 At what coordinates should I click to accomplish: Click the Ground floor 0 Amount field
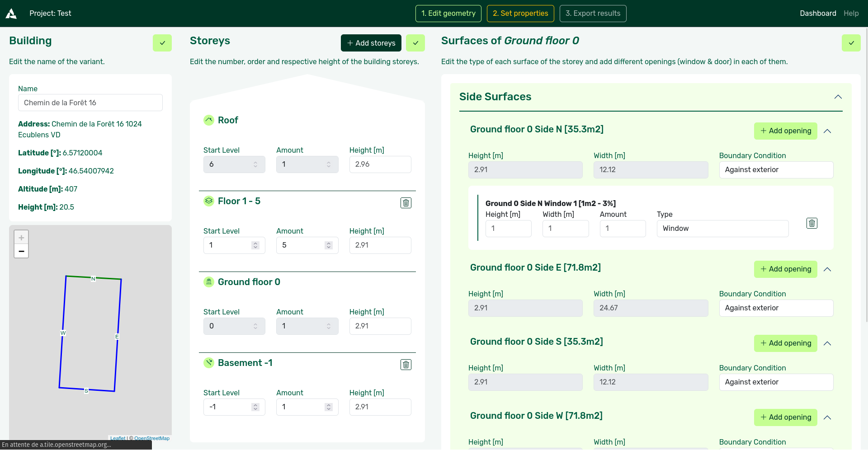click(x=307, y=326)
